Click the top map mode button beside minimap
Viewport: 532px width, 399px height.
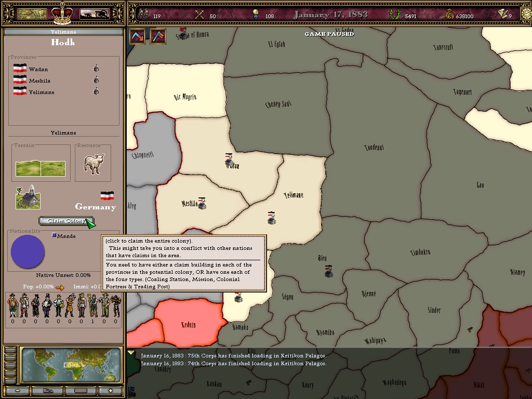10,350
